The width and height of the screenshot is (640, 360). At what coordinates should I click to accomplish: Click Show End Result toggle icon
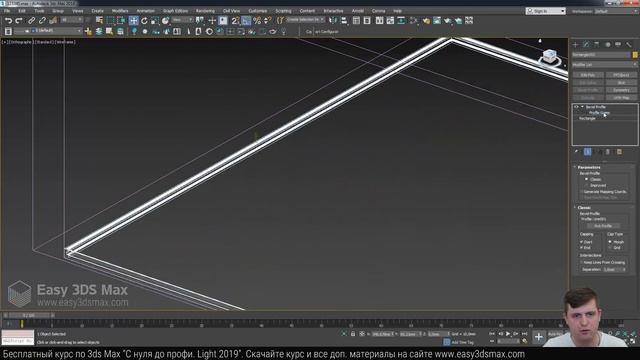pos(587,152)
